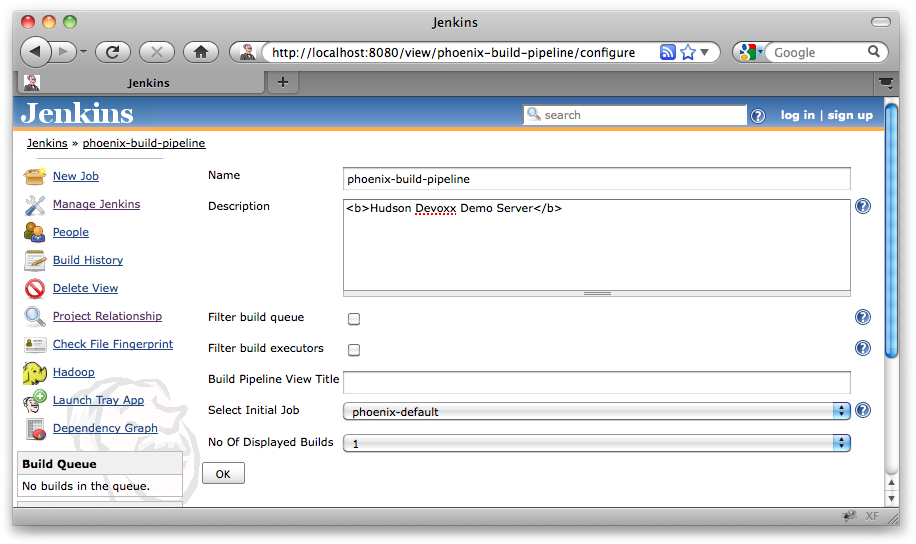
Task: Click the Manage Jenkins tools icon
Action: [x=34, y=205]
